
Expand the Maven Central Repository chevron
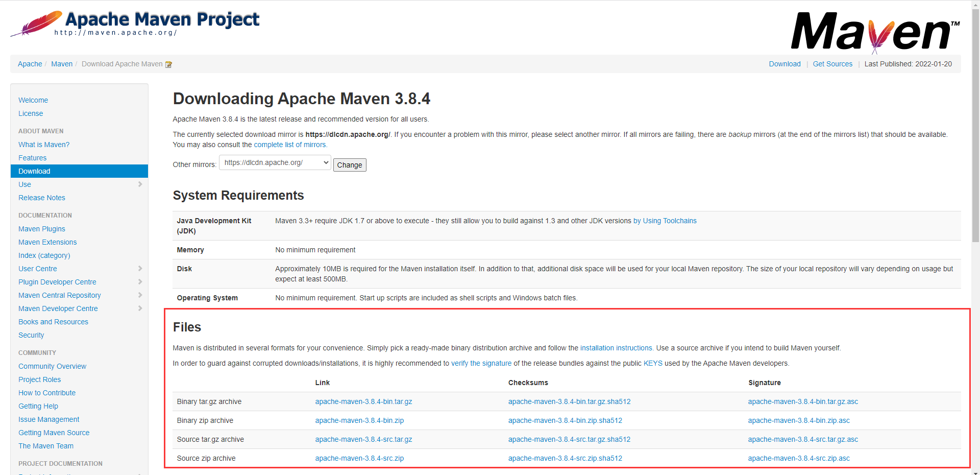pos(140,295)
